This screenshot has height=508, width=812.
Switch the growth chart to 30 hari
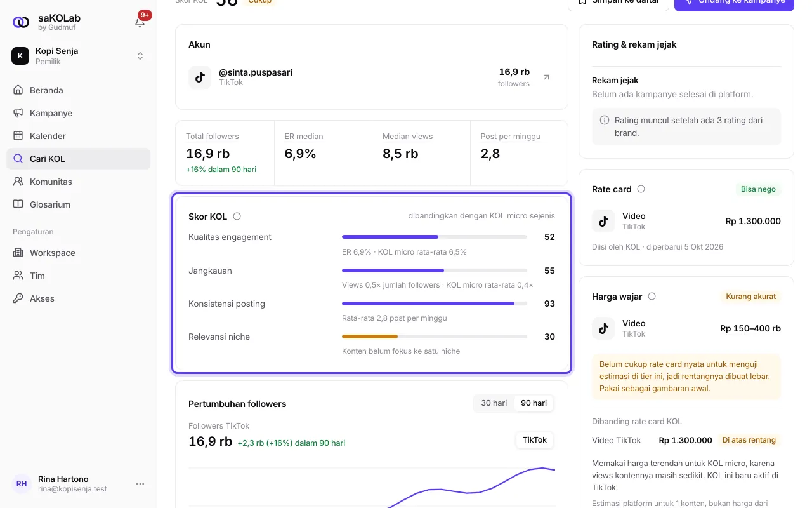coord(494,403)
